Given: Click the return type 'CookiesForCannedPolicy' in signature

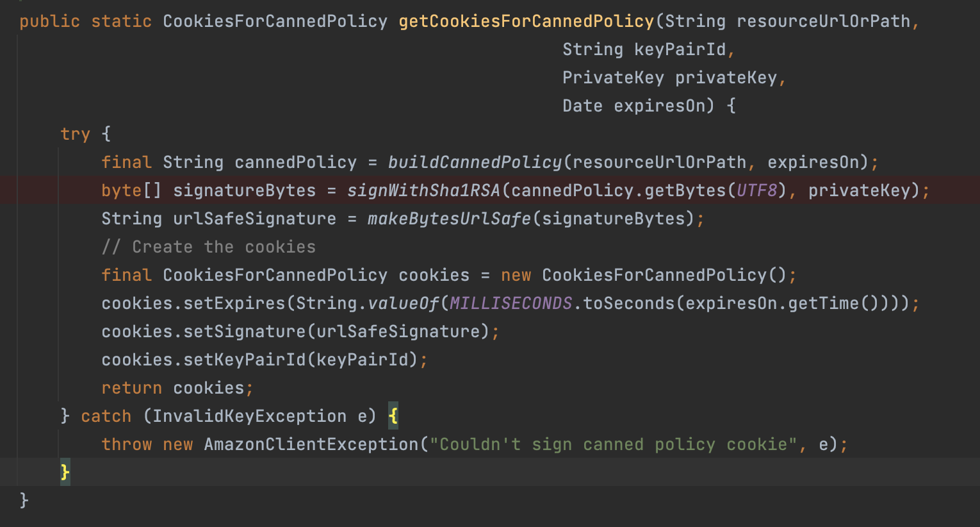Looking at the screenshot, I should tap(275, 21).
